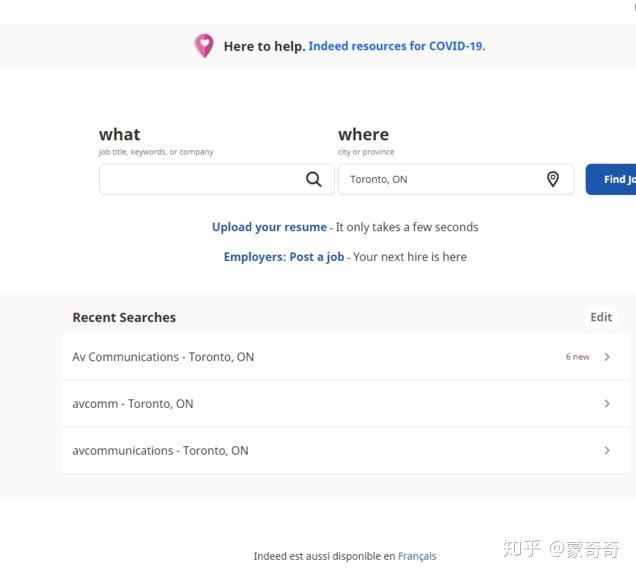Expand chevron on avcommunications row
Viewport: 636px width, 575px height.
(x=607, y=451)
